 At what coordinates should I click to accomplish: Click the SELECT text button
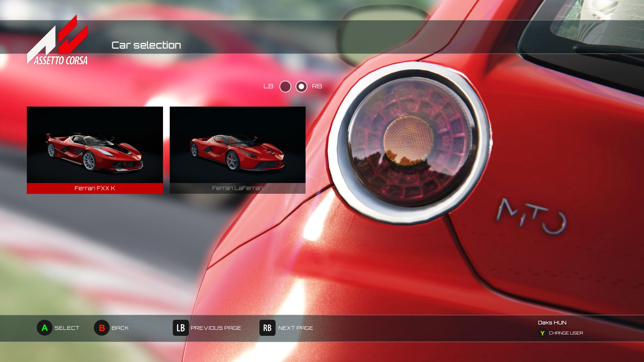[67, 328]
